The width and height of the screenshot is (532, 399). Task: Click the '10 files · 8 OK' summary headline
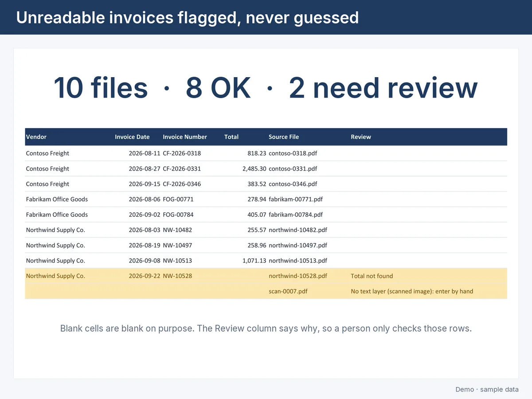(x=266, y=87)
